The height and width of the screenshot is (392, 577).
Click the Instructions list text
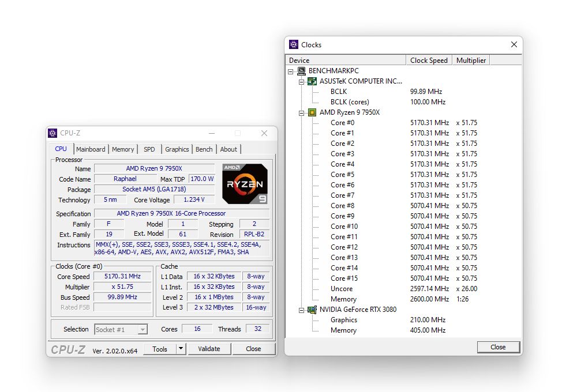click(x=182, y=248)
